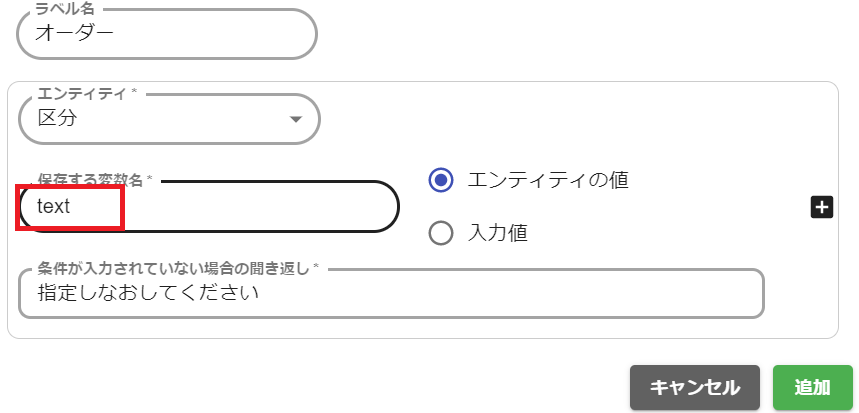Click the 聞き返し message input field
859x413 pixels.
[x=390, y=293]
